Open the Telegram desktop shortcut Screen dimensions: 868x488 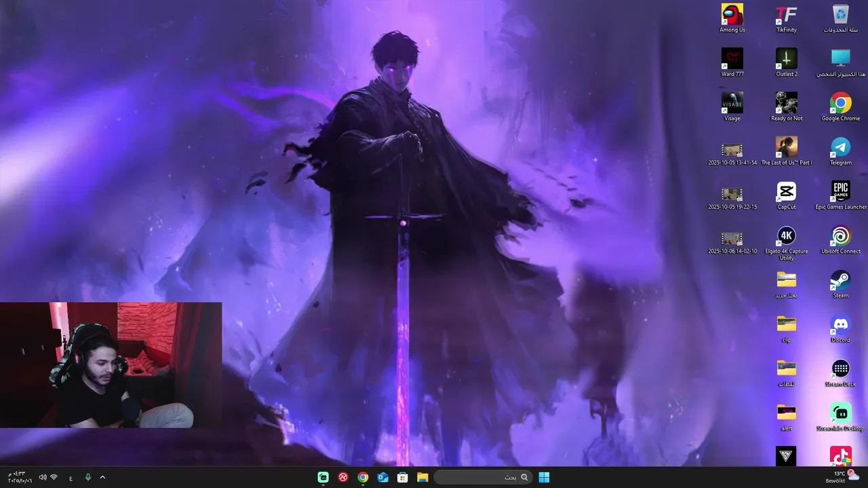coord(841,151)
